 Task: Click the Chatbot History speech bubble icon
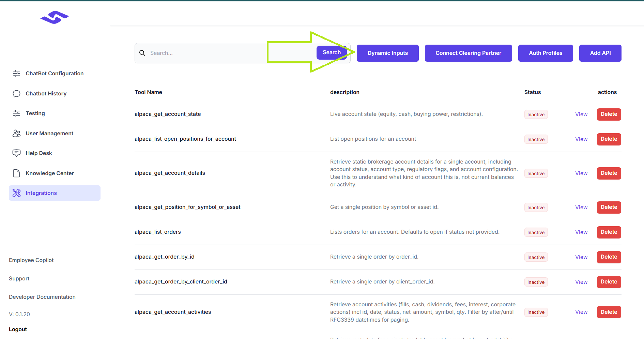(x=16, y=94)
